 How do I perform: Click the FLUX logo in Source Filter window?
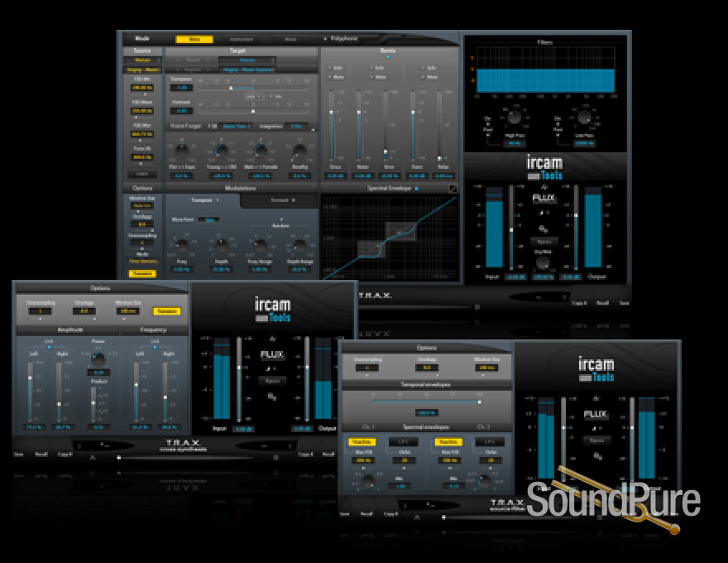point(595,414)
